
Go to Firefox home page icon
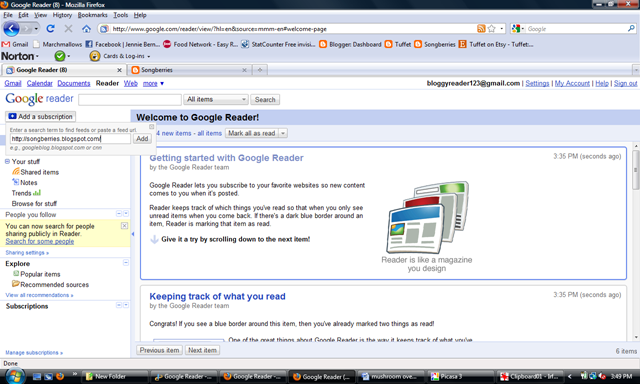pyautogui.click(x=86, y=29)
